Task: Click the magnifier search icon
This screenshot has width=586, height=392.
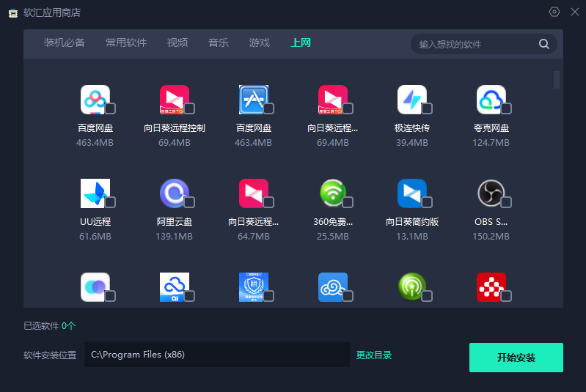Action: click(x=543, y=44)
